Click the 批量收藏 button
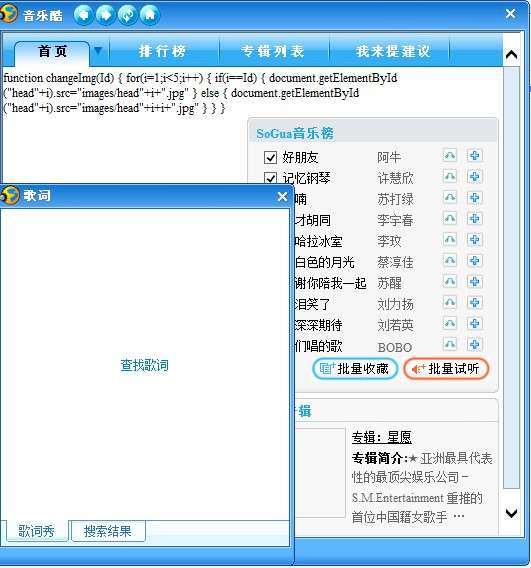 click(355, 369)
